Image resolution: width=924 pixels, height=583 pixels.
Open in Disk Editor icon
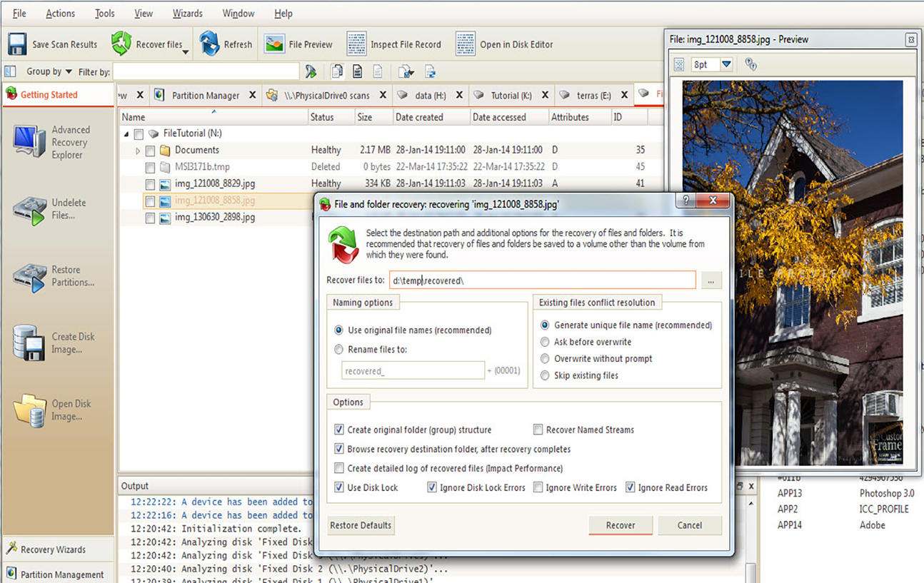(x=466, y=44)
